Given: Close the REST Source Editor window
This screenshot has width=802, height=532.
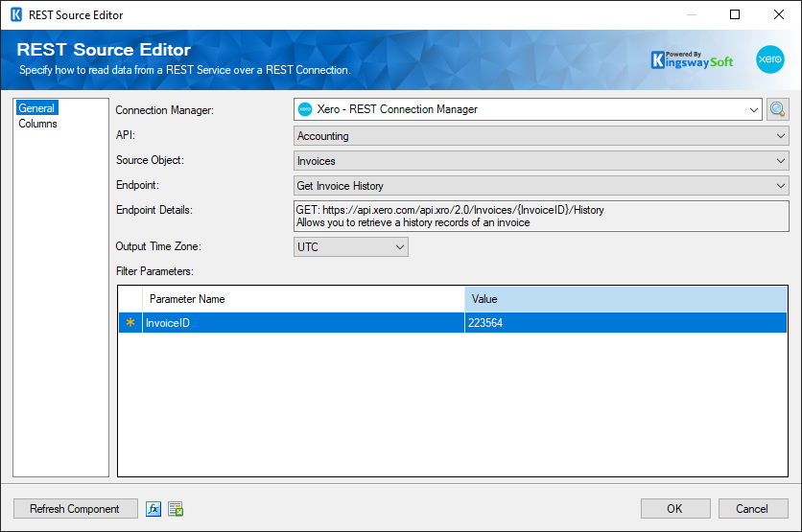Looking at the screenshot, I should coord(778,14).
